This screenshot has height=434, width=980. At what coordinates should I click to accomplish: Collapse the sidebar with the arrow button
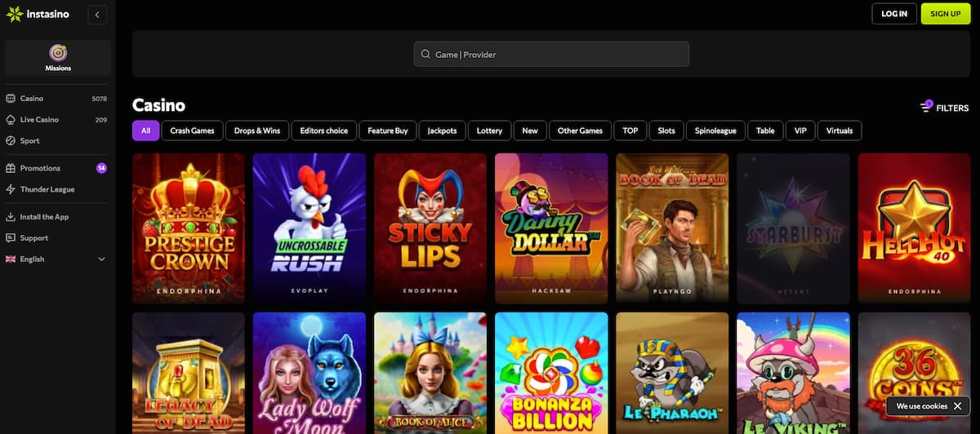point(97,14)
